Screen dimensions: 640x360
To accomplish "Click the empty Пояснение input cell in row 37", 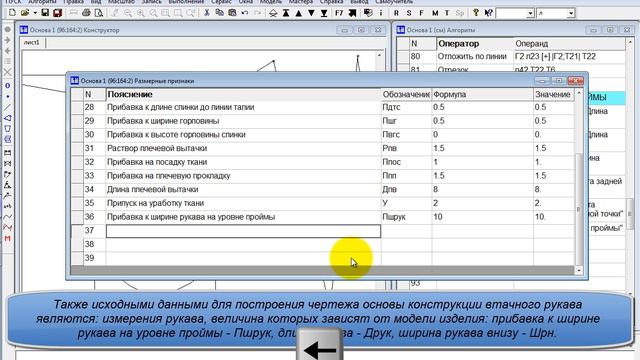I will [243, 231].
